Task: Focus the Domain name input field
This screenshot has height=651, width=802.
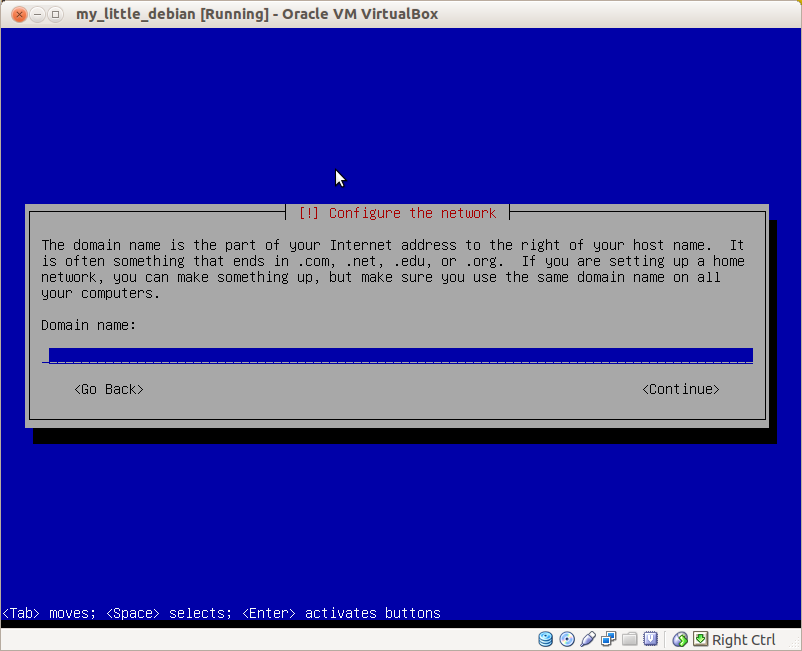Action: (397, 356)
